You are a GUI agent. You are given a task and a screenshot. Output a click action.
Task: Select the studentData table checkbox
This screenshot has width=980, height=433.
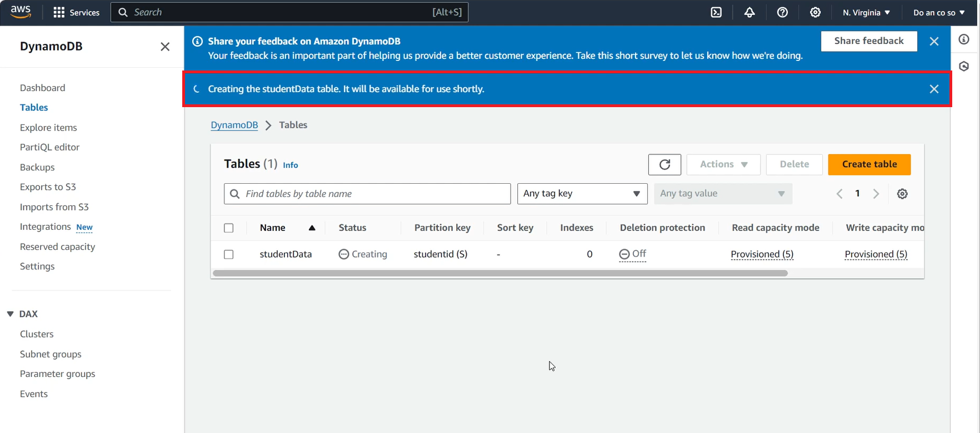click(229, 254)
